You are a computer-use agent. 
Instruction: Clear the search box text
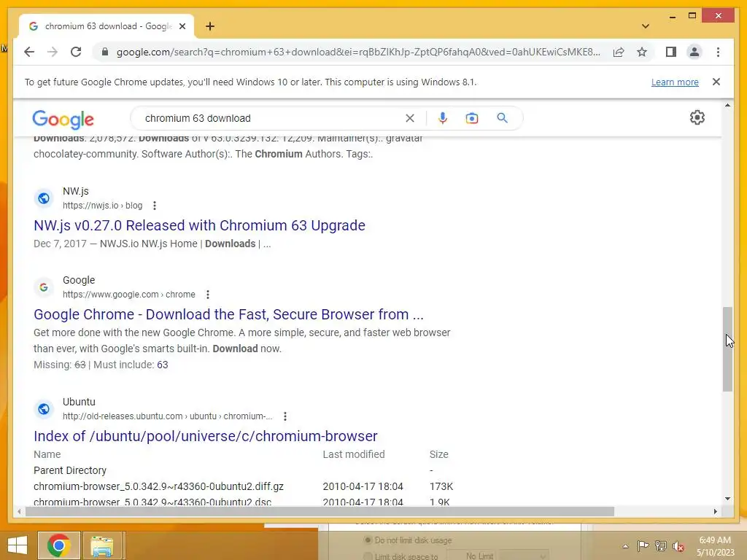[410, 118]
